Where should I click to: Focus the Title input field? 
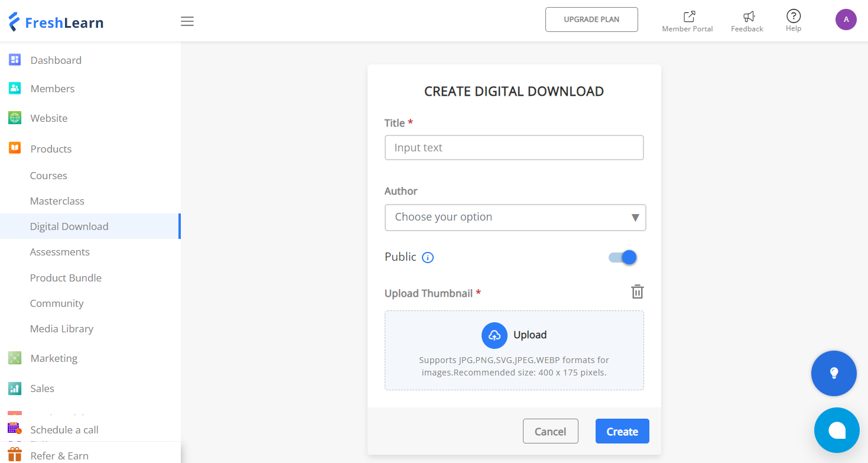(514, 148)
